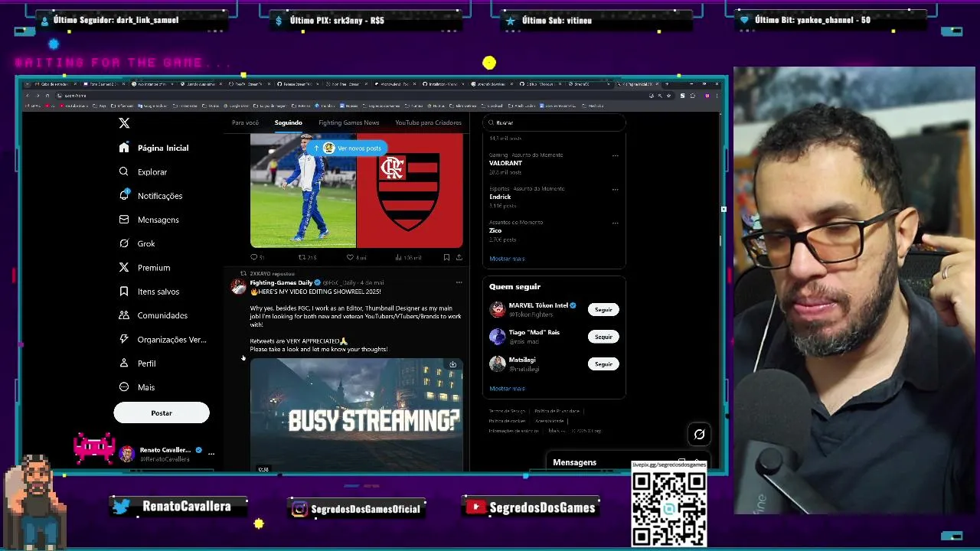The width and height of the screenshot is (980, 551).
Task: Click the @FGC_Daily handle text
Action: [x=339, y=282]
